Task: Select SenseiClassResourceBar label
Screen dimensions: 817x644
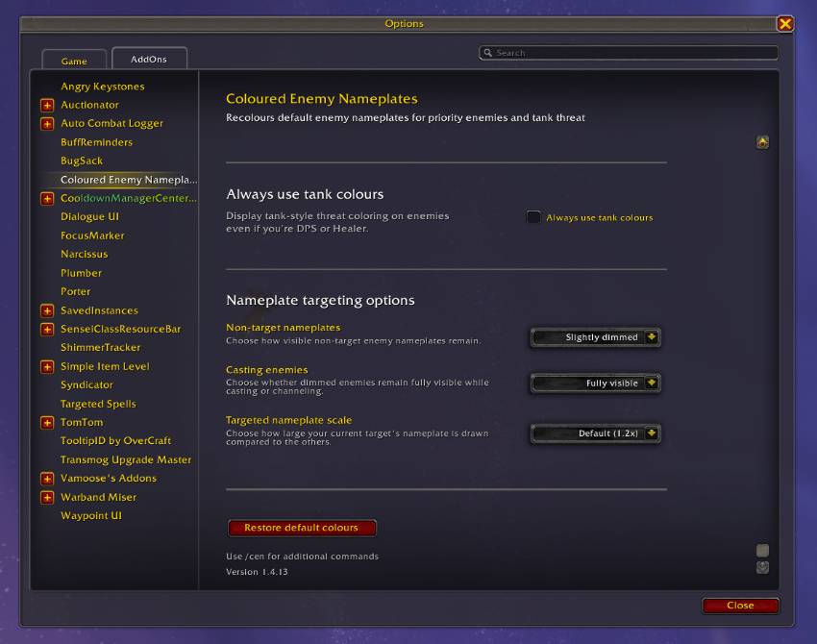Action: [121, 330]
